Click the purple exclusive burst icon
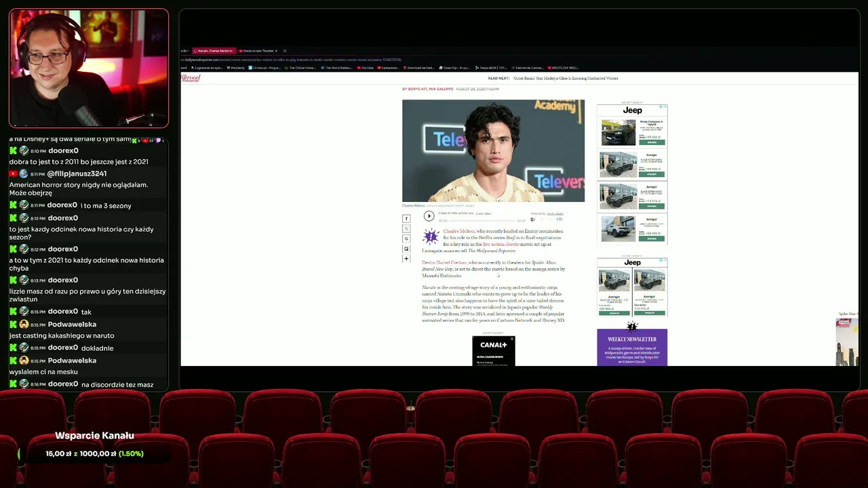 pyautogui.click(x=431, y=237)
